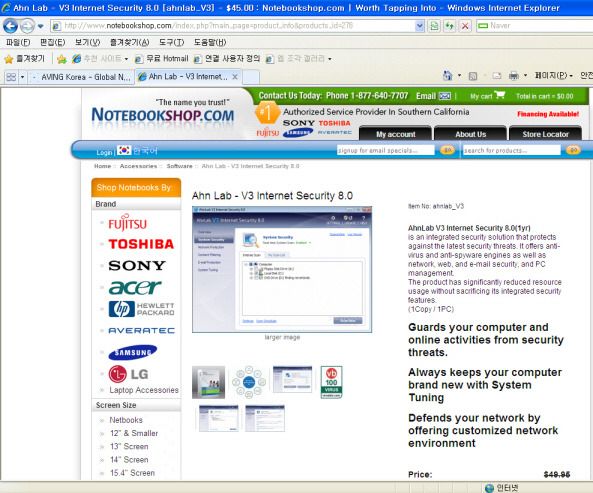Screen dimensions: 593x493
Task: Click the 14" Screen size link
Action: (x=129, y=460)
